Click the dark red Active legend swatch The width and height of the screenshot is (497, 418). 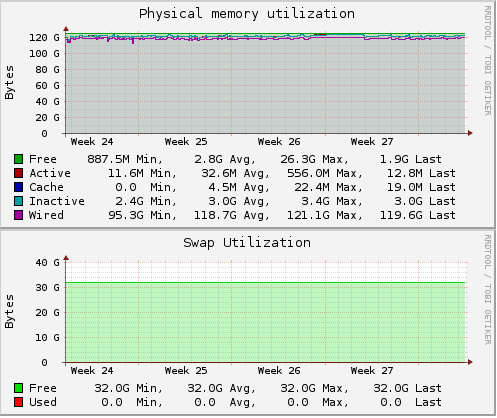pyautogui.click(x=18, y=173)
